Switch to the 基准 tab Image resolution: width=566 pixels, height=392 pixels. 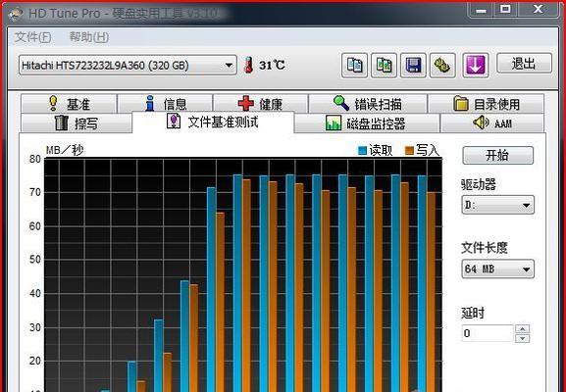tap(69, 104)
